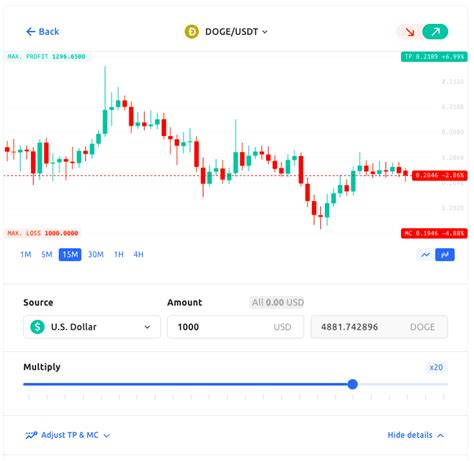Viewport: 474px width, 461px height.
Task: Switch to line chart view
Action: pyautogui.click(x=425, y=255)
